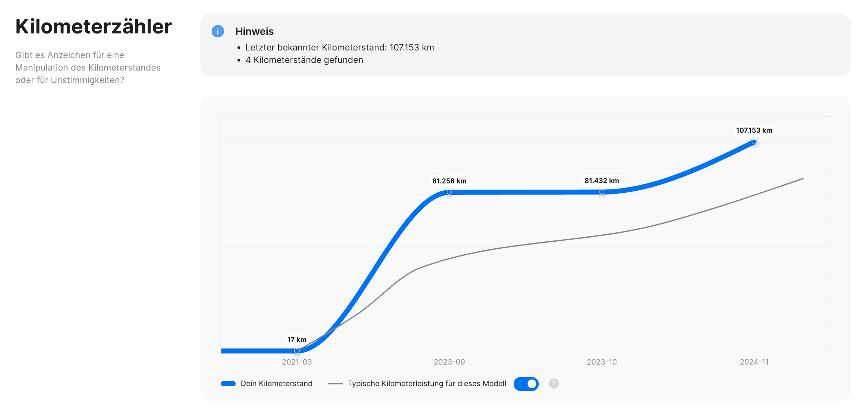Click the gray typical mileage legend line
The image size is (868, 413).
coord(335,384)
